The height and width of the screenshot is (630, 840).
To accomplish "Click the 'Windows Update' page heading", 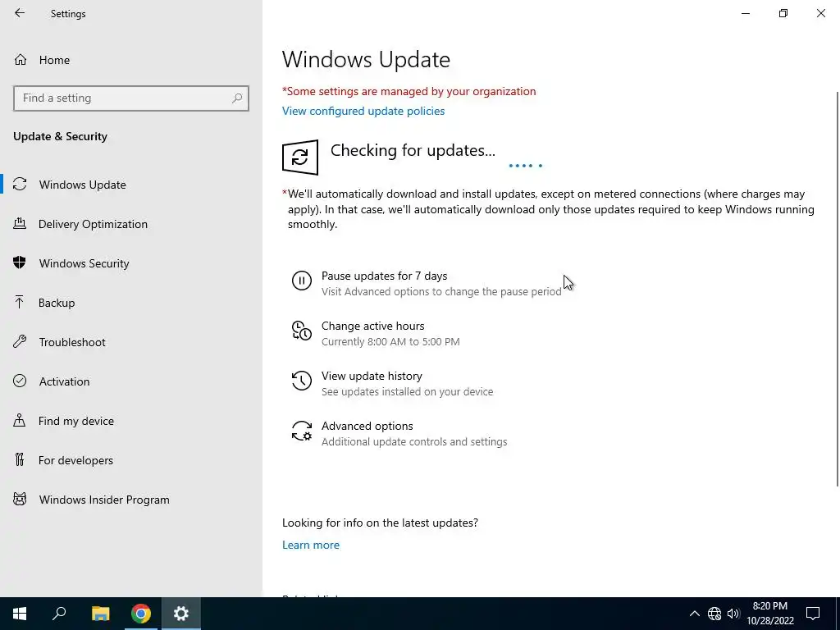I will 366,59.
